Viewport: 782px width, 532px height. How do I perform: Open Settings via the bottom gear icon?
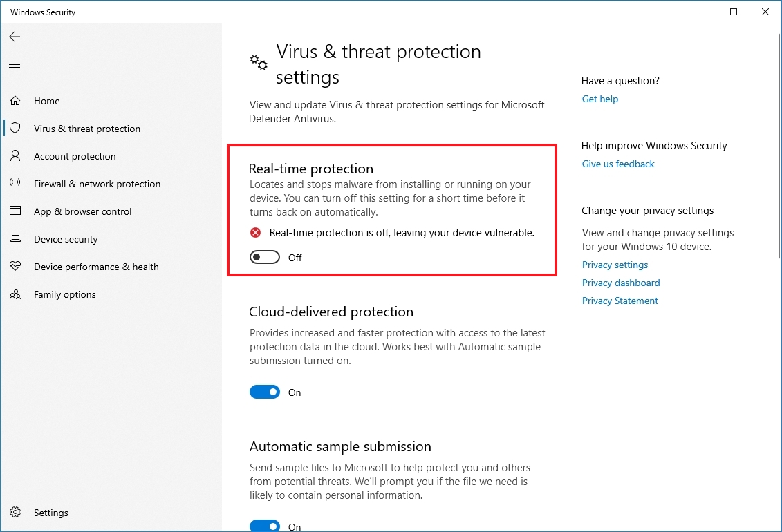(x=15, y=513)
